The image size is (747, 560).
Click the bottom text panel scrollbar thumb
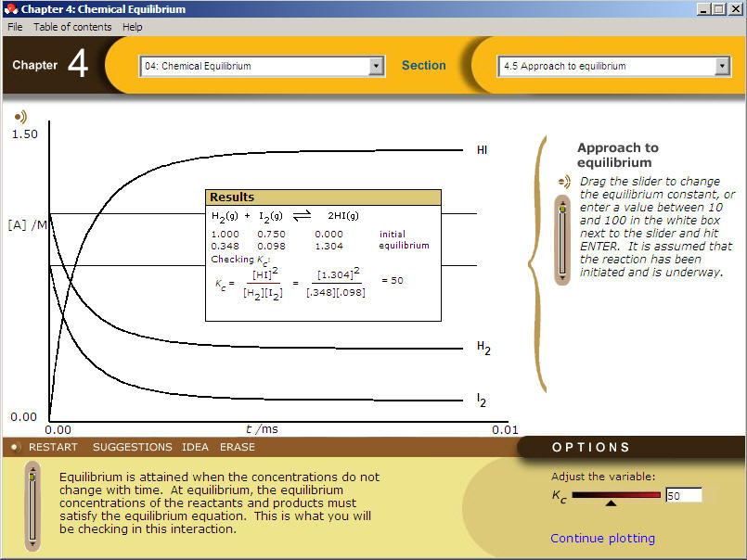[x=32, y=477]
